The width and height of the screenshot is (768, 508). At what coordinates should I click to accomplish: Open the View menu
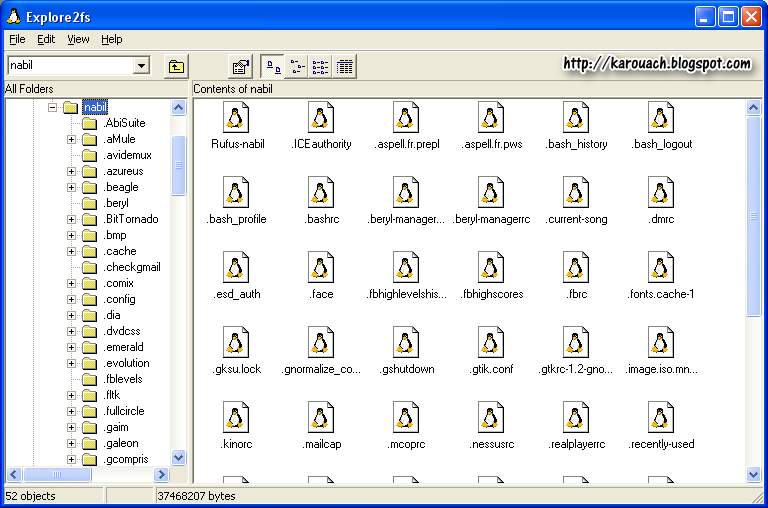coord(78,39)
